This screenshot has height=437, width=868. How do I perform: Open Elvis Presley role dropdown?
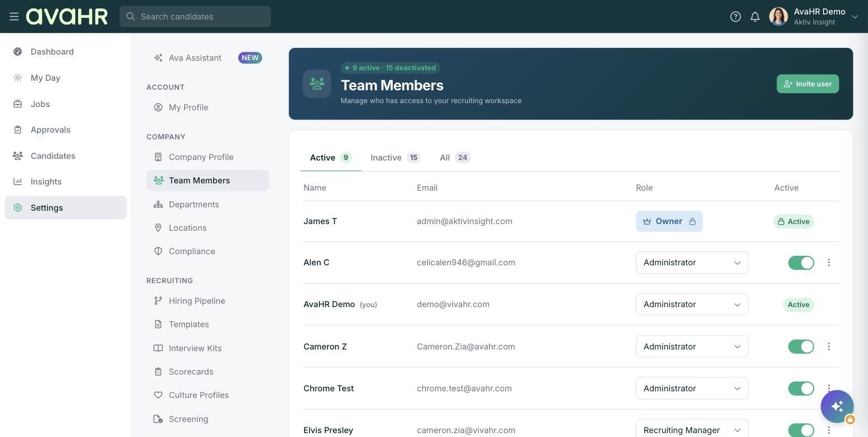pos(692,429)
